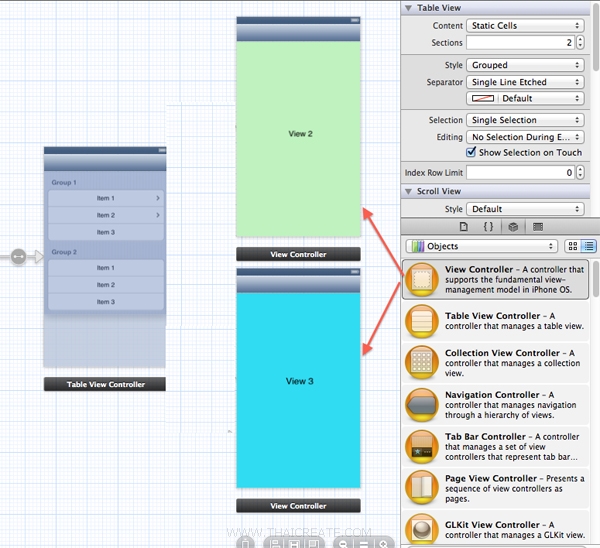Select the Collection View Controller library object
Screen dimensions: 600x548
pyautogui.click(x=495, y=362)
